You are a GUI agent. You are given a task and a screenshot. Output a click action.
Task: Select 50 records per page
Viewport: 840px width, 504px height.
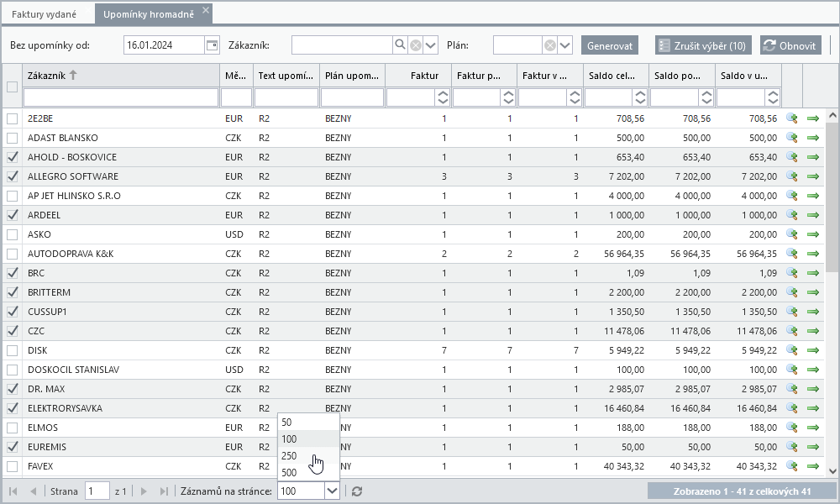(x=308, y=422)
